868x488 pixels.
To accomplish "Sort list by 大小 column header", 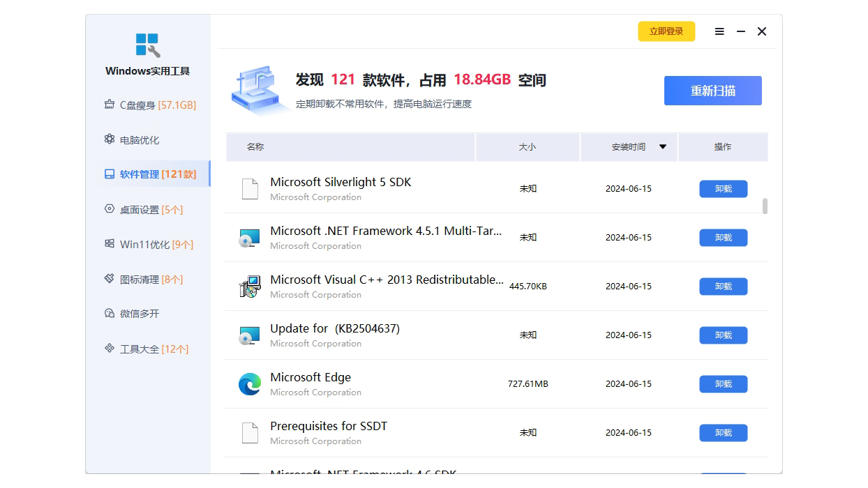I will (527, 147).
